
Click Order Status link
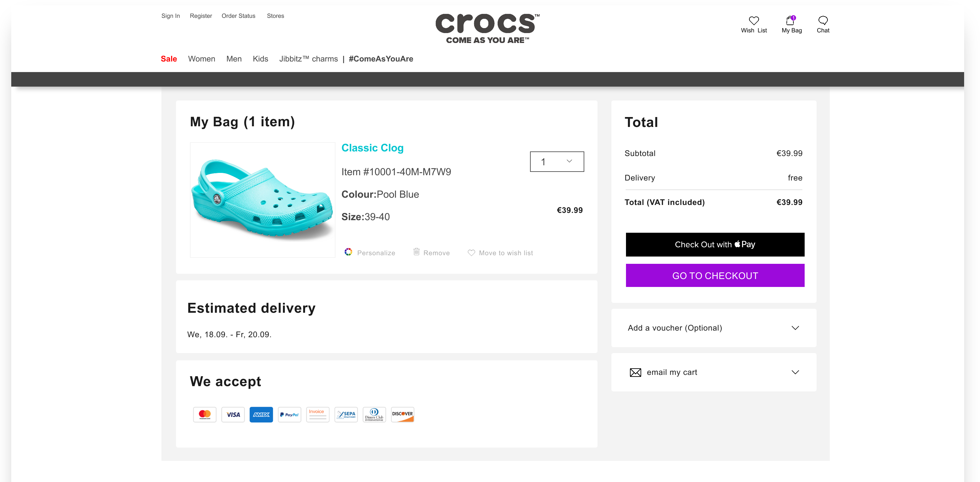pos(239,16)
